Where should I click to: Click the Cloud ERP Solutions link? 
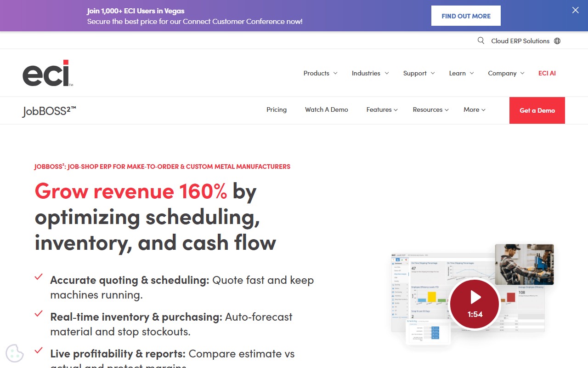[x=520, y=41]
